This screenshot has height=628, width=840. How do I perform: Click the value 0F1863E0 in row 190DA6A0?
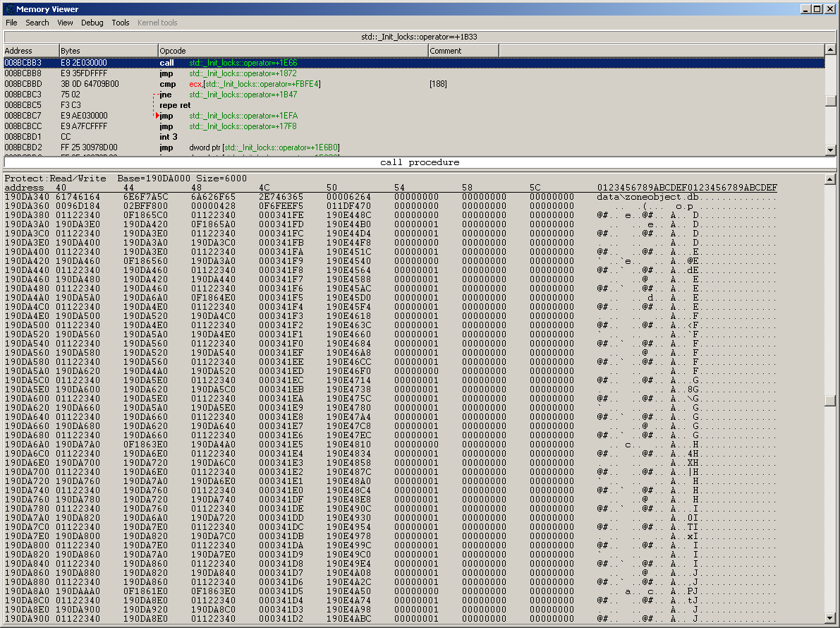[x=146, y=445]
